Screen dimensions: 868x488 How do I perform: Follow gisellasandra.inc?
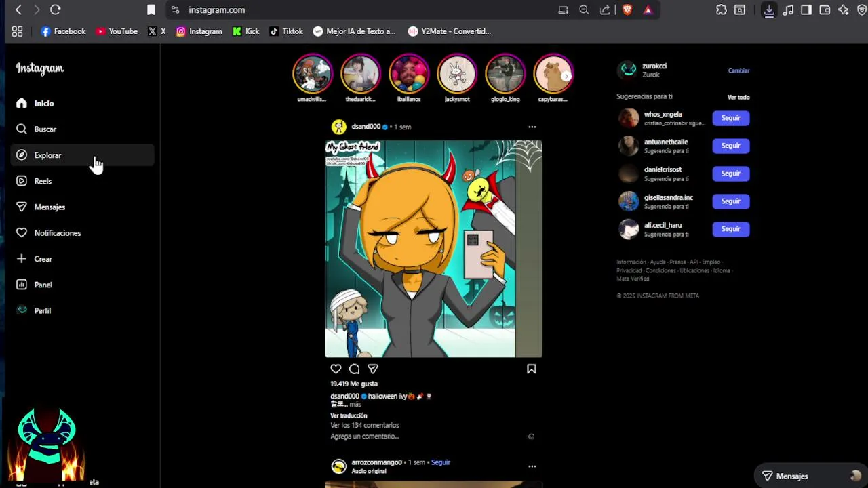pos(730,201)
